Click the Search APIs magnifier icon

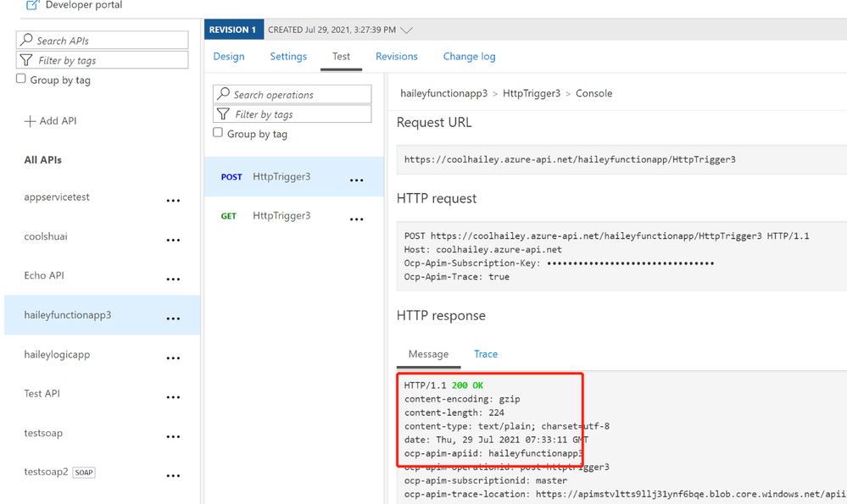(x=26, y=40)
